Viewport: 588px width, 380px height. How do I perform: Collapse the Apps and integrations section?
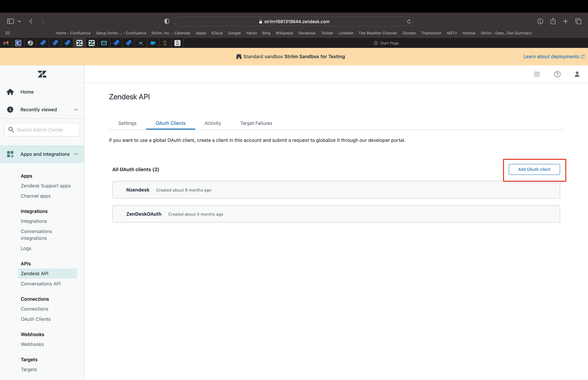click(76, 154)
